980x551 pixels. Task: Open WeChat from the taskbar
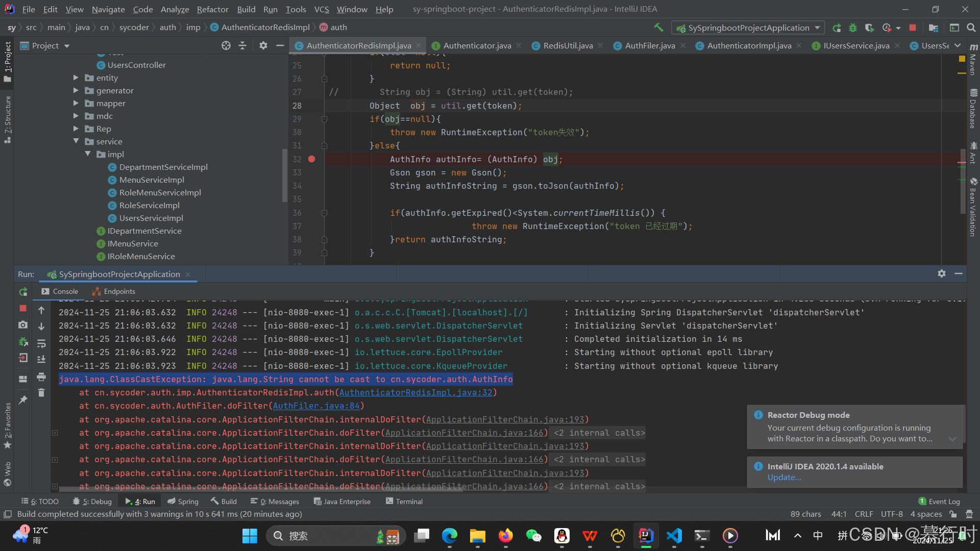533,536
